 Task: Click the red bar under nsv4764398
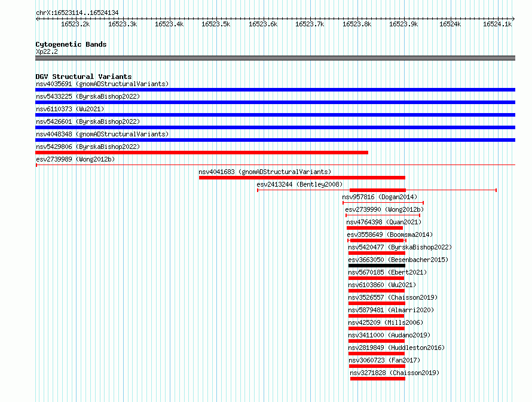click(x=375, y=228)
